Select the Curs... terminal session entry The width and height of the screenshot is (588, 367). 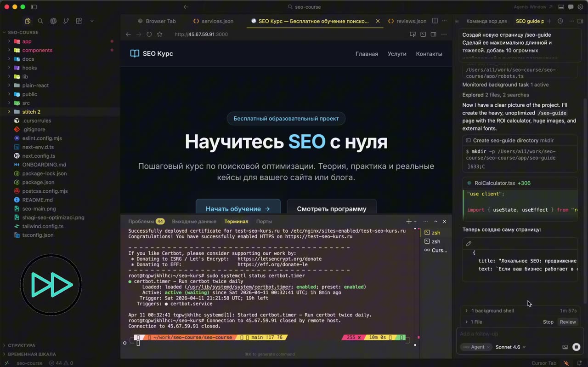(435, 250)
